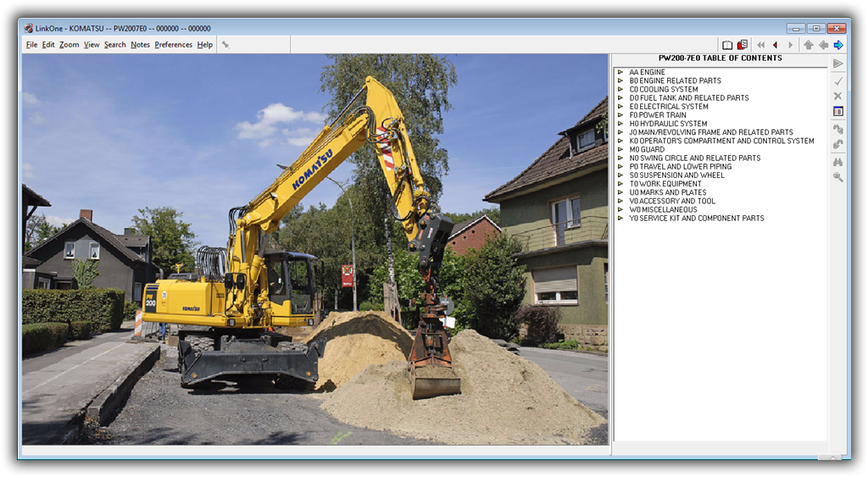Expand the H0 HYDRAULIC SYSTEM arrow
Screen dimensions: 868x477
(620, 124)
